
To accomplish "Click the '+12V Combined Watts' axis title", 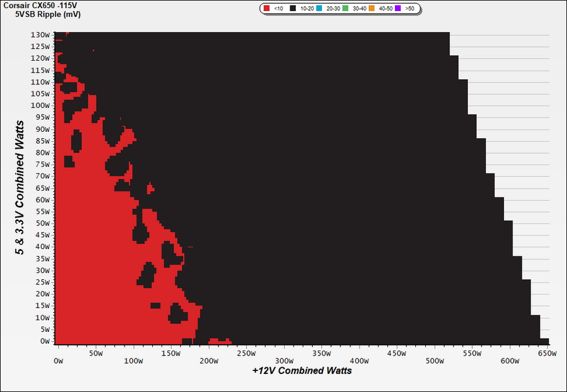I will 302,371.
